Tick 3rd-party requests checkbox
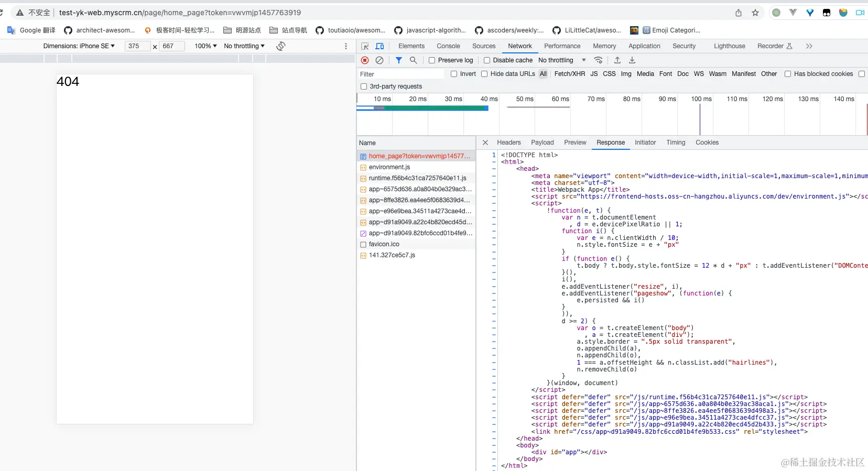 coord(364,86)
